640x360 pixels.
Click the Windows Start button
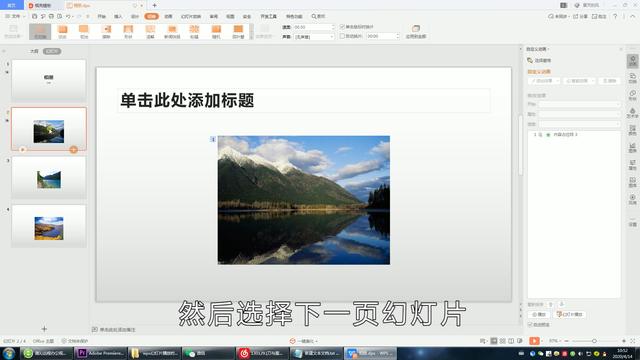coord(9,353)
